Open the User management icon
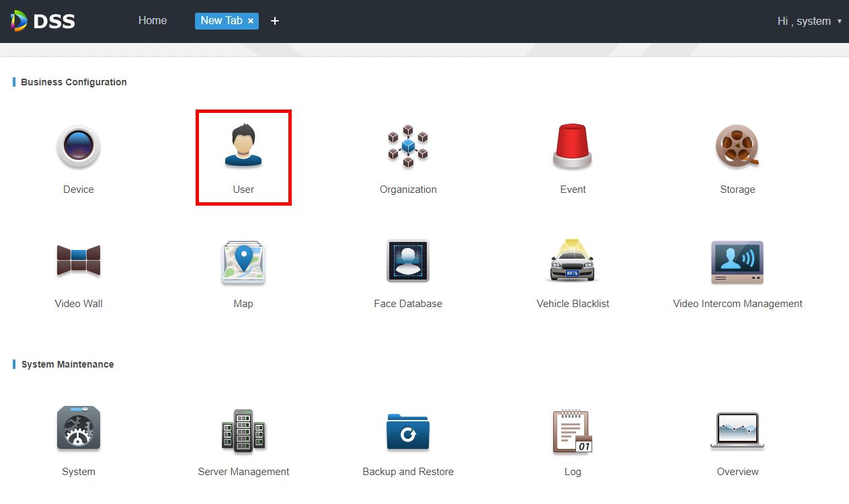The width and height of the screenshot is (849, 504). [243, 145]
